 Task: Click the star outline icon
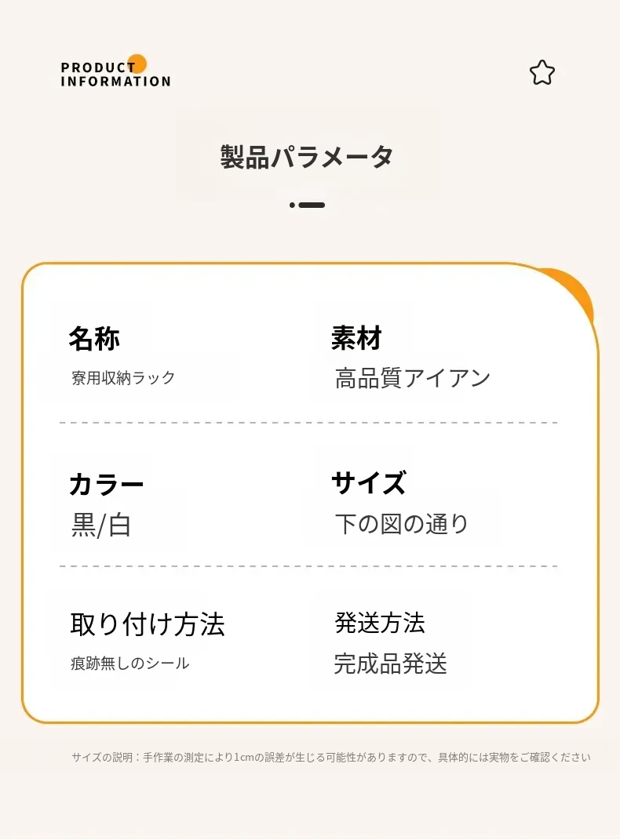pyautogui.click(x=542, y=73)
